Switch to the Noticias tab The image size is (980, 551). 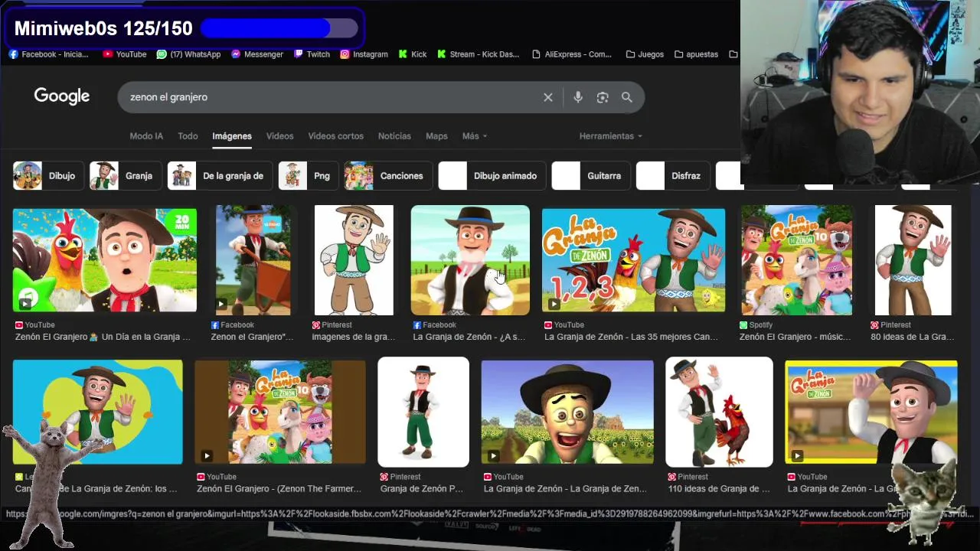tap(394, 135)
